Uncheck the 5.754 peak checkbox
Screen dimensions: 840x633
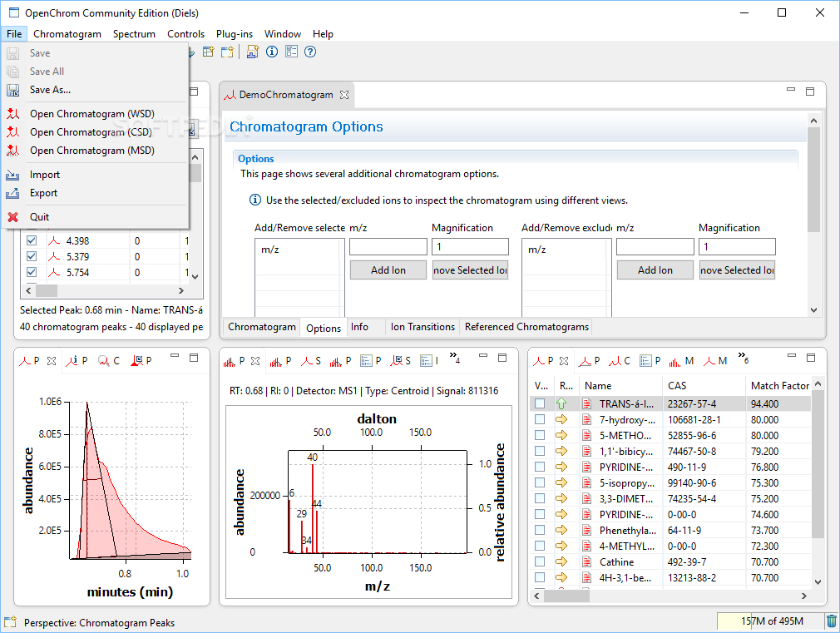[32, 272]
